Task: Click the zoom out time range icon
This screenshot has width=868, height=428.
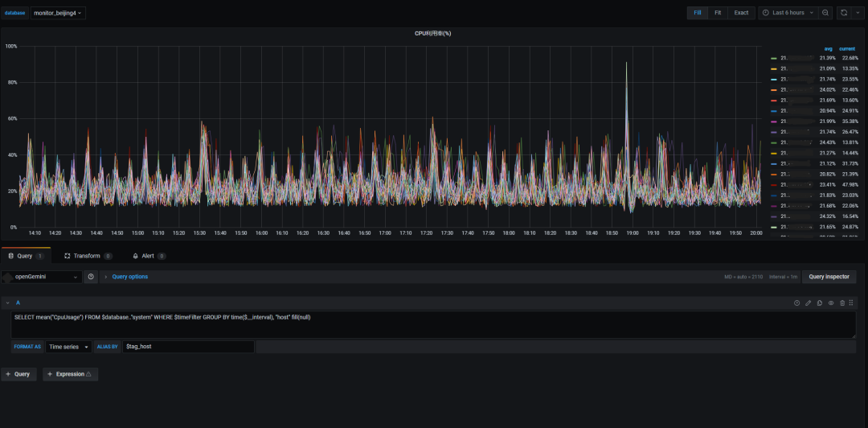Action: coord(825,13)
